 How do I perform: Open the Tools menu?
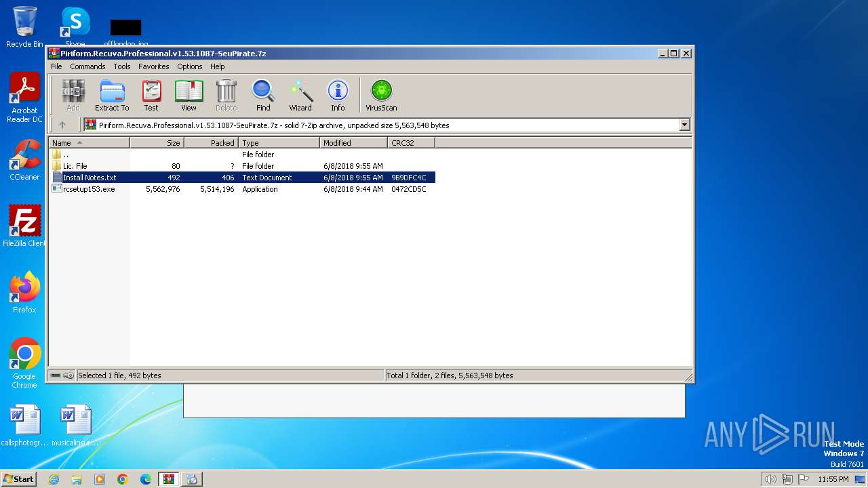tap(122, 66)
